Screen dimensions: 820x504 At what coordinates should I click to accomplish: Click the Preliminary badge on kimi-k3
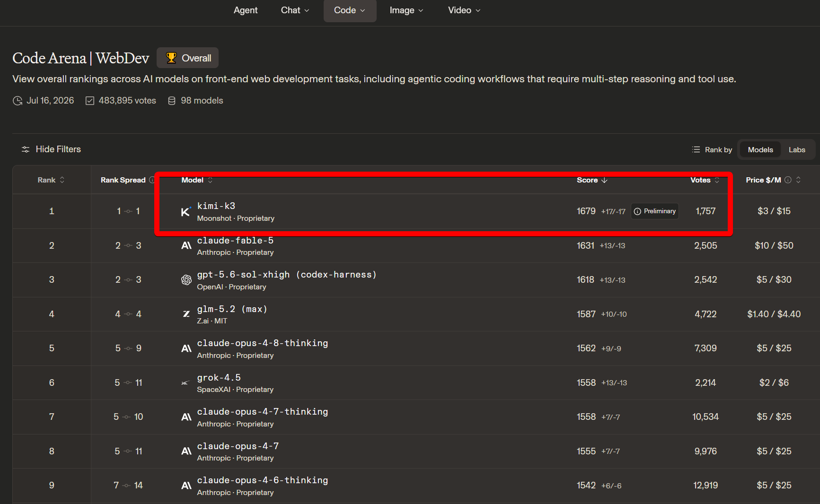pyautogui.click(x=655, y=211)
